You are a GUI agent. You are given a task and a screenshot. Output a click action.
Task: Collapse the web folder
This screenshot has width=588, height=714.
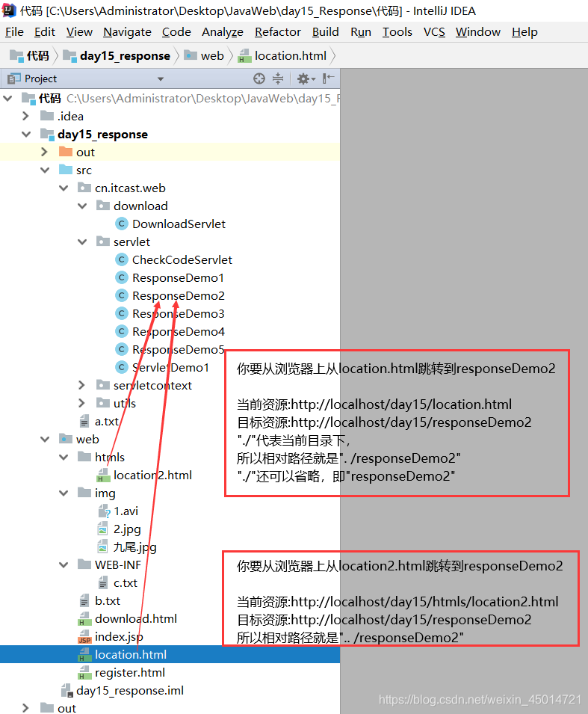[x=45, y=439]
